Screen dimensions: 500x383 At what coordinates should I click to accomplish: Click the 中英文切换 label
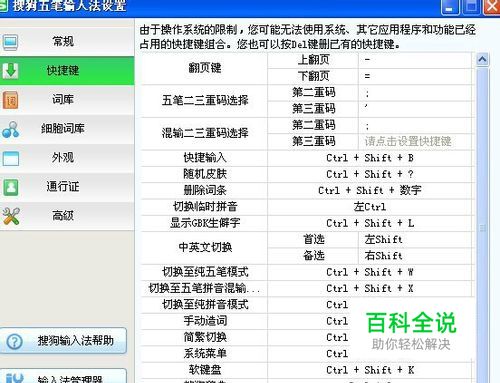point(205,247)
